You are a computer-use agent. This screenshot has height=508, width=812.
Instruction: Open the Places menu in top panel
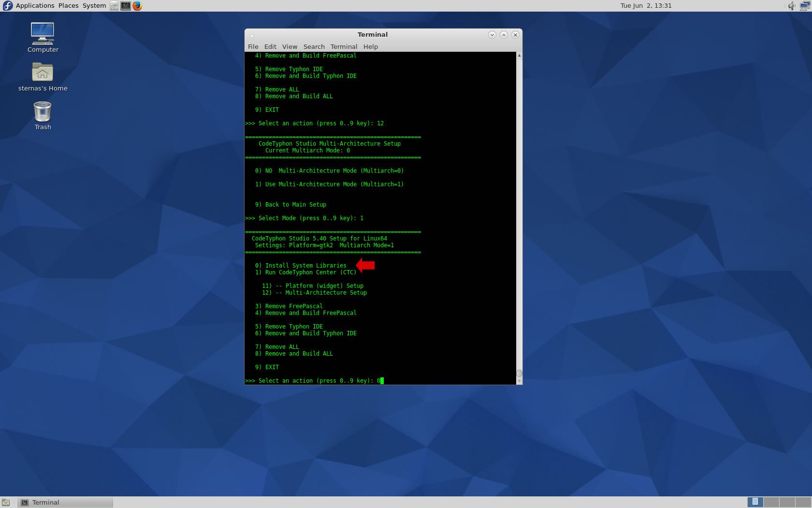(68, 6)
